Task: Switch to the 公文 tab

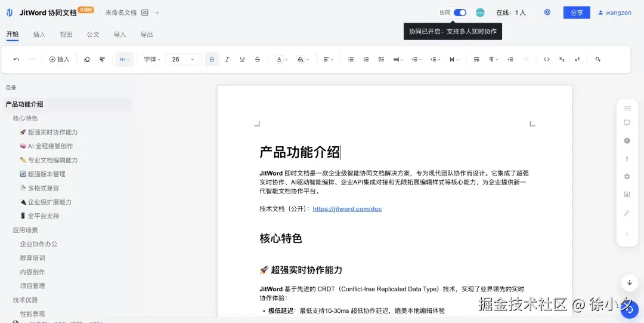Action: coord(93,35)
